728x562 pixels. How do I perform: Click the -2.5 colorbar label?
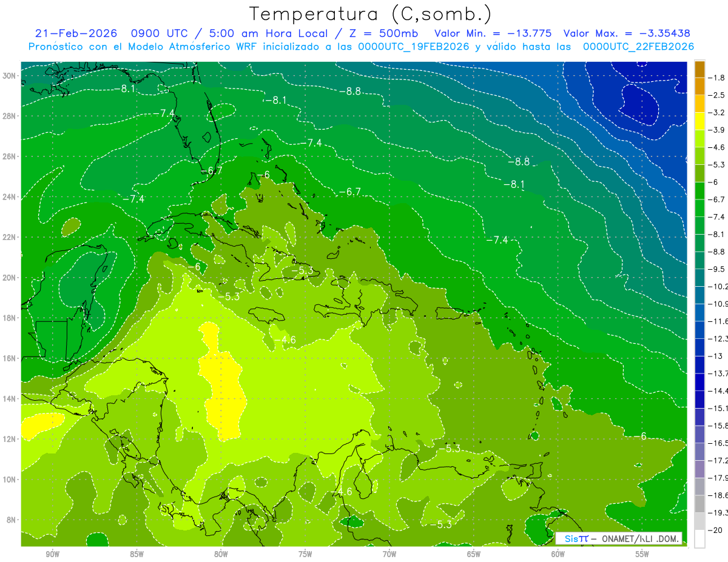(x=716, y=95)
